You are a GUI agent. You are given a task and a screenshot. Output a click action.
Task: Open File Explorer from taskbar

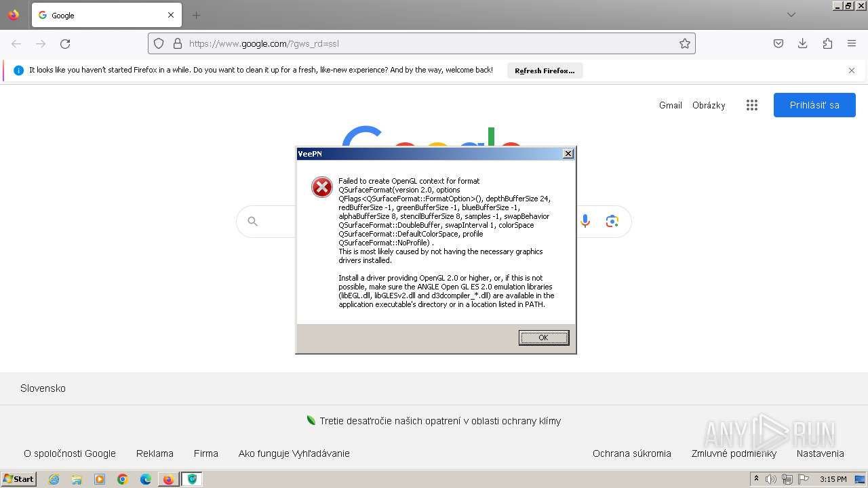(77, 479)
